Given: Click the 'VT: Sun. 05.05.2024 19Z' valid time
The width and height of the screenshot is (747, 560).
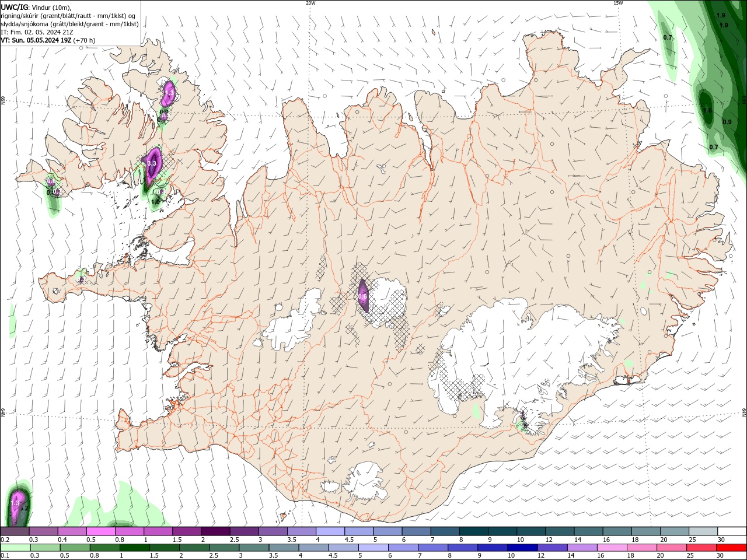Looking at the screenshot, I should pyautogui.click(x=36, y=40).
